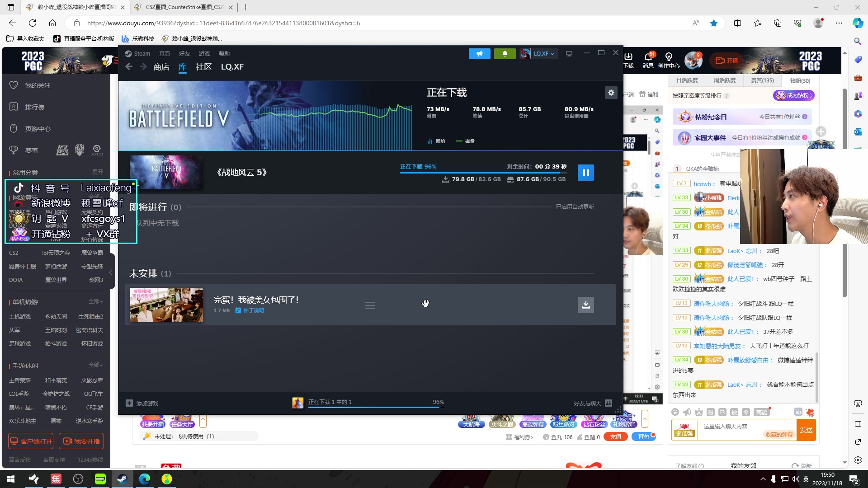Click the reorder handle on 完蛋 queue item

click(370, 305)
